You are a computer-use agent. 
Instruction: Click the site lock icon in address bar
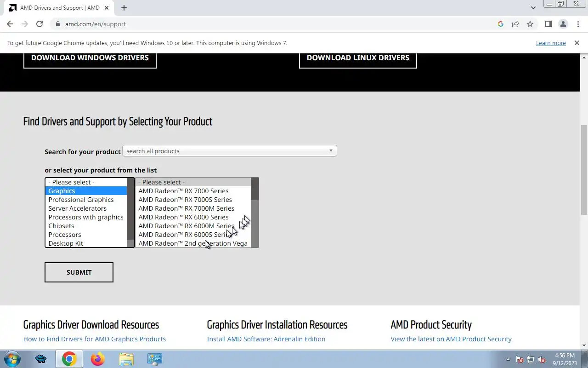57,24
